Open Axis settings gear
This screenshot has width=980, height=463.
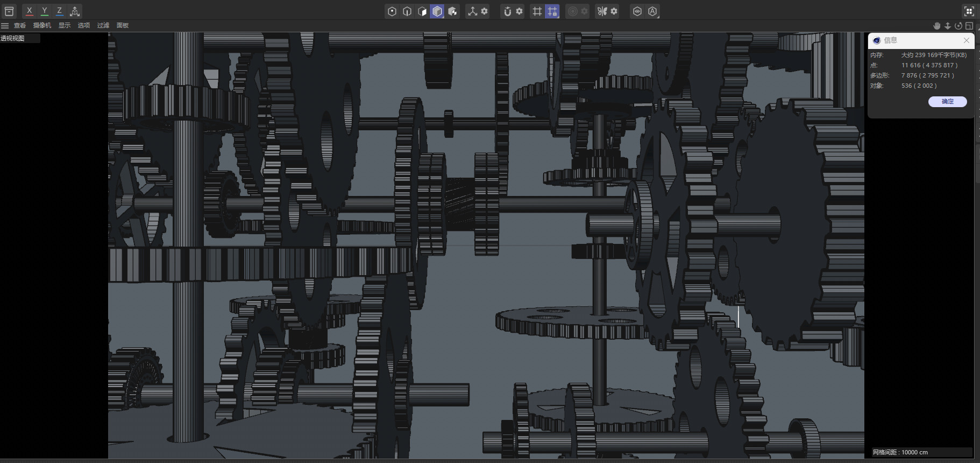pos(484,11)
